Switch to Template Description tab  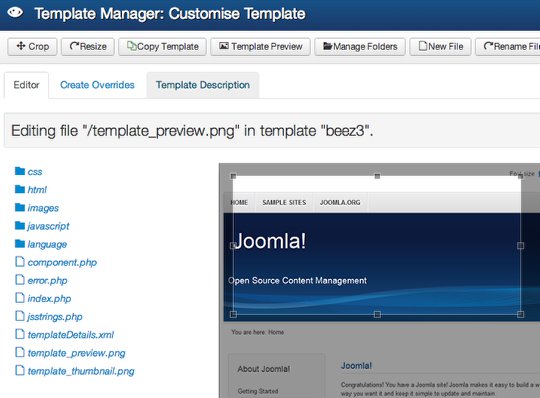pyautogui.click(x=203, y=85)
